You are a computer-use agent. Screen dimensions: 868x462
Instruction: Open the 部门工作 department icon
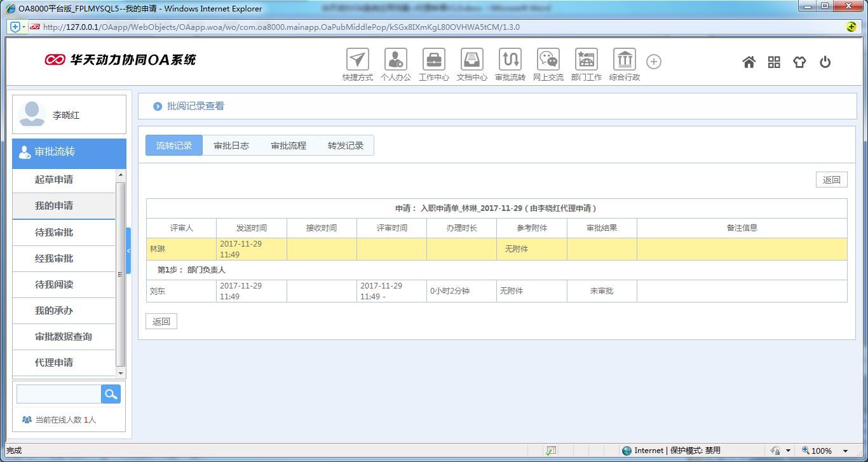click(586, 60)
